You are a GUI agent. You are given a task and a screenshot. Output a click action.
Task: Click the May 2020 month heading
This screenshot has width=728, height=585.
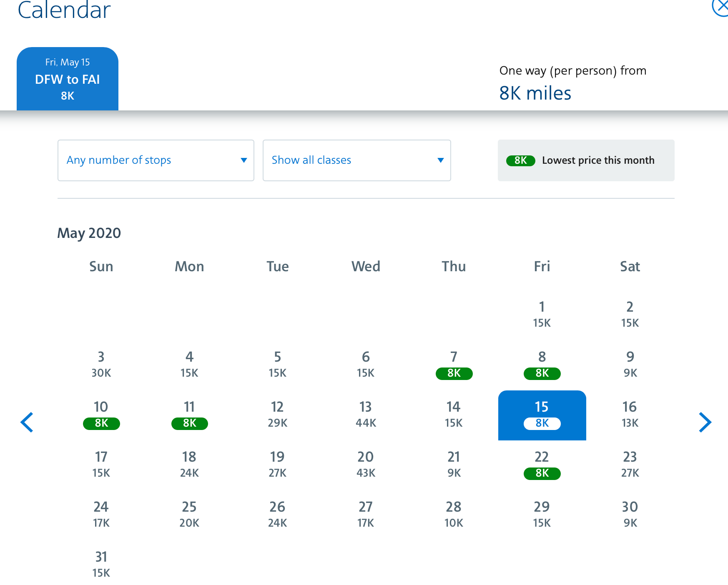(89, 233)
